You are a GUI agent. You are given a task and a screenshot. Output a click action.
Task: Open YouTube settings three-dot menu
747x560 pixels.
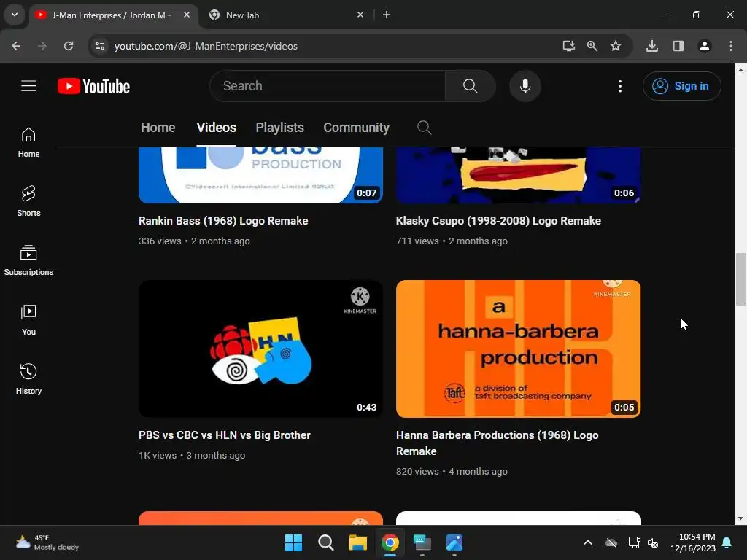tap(620, 86)
